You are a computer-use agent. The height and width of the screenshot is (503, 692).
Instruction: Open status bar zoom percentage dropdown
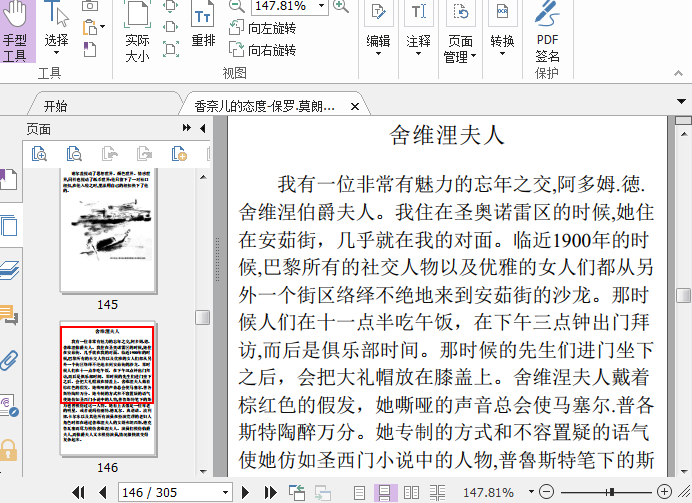[x=531, y=492]
